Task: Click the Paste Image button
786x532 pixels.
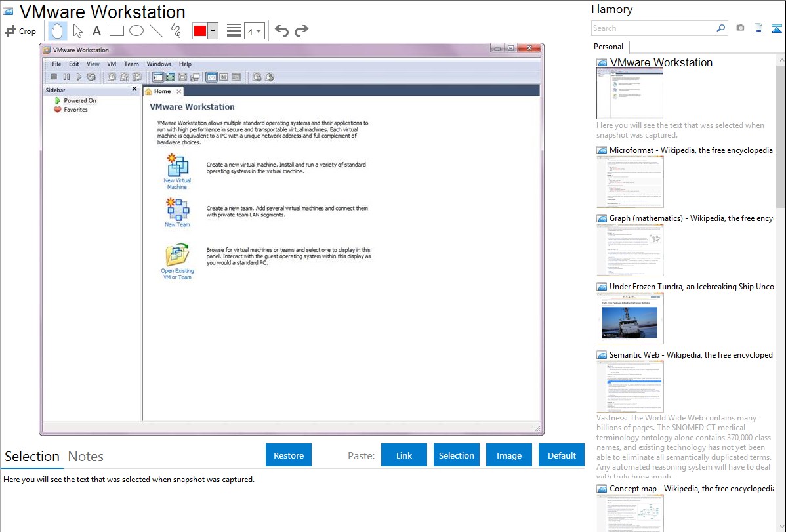Action: pyautogui.click(x=508, y=455)
